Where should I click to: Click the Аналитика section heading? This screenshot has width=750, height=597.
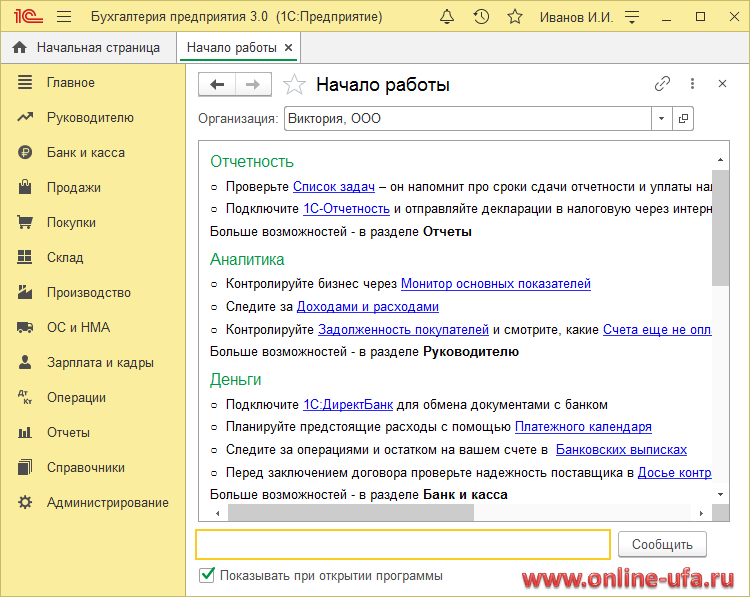pos(247,259)
